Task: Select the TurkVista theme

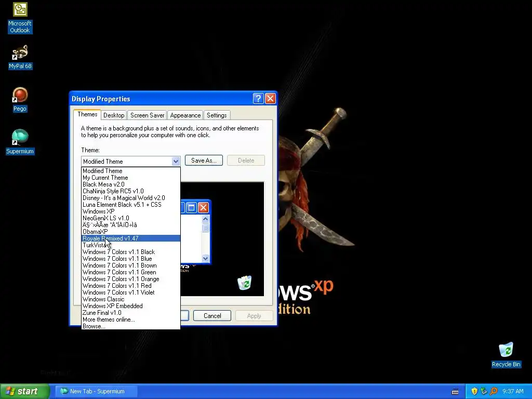Action: coord(130,245)
